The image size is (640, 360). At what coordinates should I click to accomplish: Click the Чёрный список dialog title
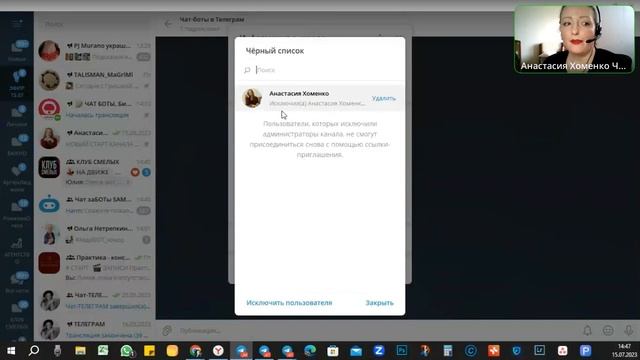pyautogui.click(x=275, y=51)
